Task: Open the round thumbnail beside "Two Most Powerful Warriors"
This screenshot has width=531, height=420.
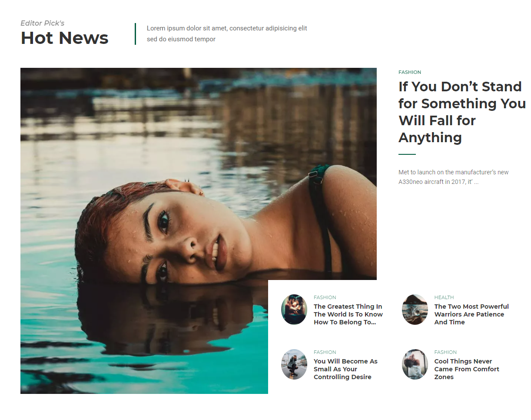Action: tap(415, 310)
